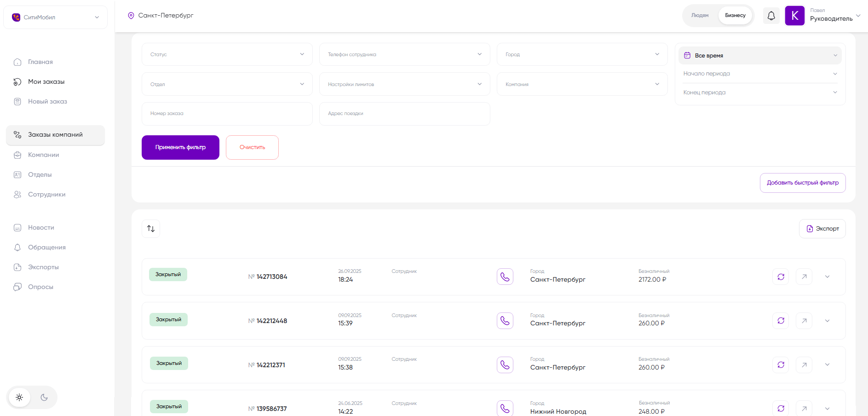Go to Мои заказы in sidebar
The image size is (868, 416).
(46, 81)
